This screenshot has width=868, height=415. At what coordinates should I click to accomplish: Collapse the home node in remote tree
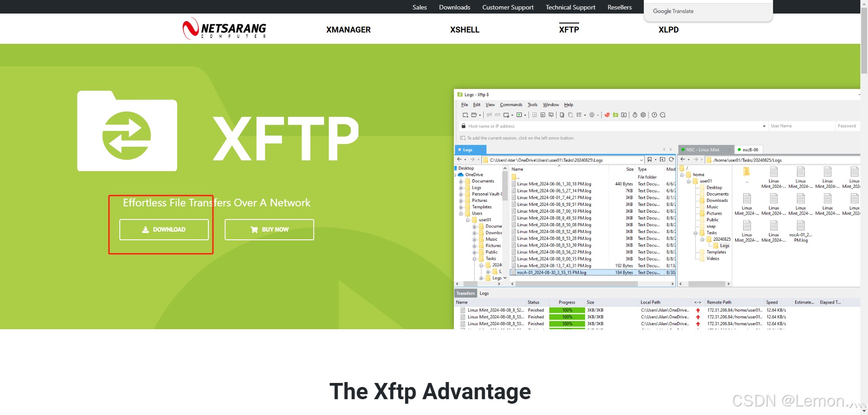point(682,175)
